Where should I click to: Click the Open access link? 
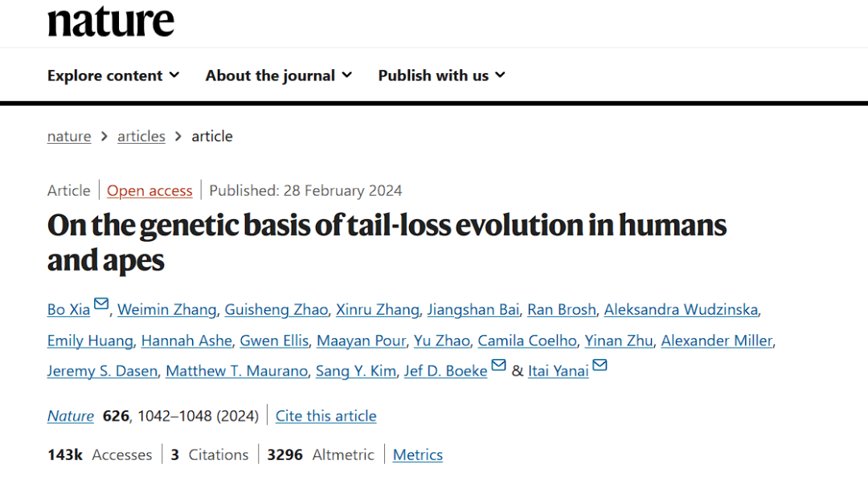tap(149, 191)
